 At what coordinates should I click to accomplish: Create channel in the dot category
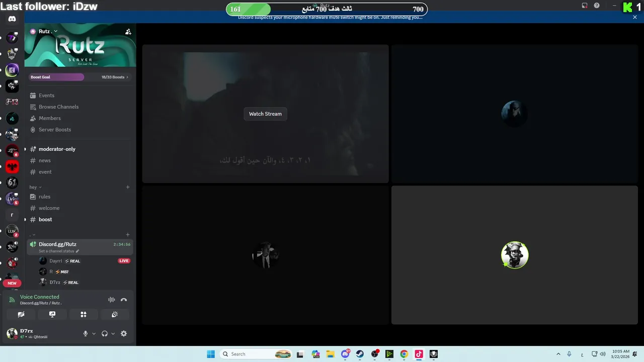point(128,235)
